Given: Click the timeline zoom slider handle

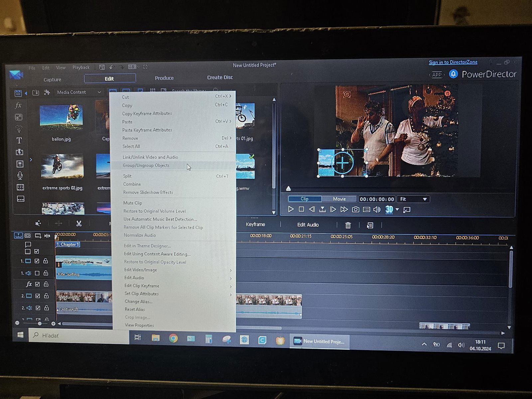Looking at the screenshot, I should [x=40, y=323].
